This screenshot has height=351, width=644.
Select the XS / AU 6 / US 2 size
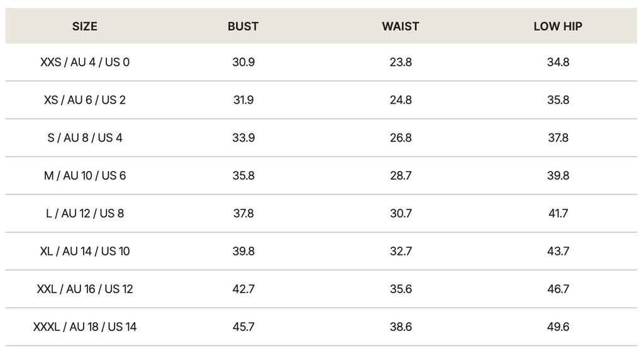click(x=85, y=100)
